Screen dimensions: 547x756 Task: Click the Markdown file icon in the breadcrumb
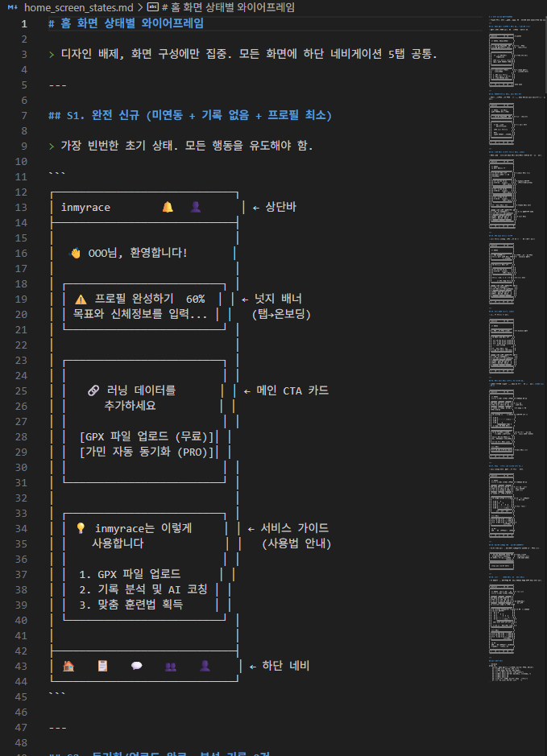click(13, 7)
